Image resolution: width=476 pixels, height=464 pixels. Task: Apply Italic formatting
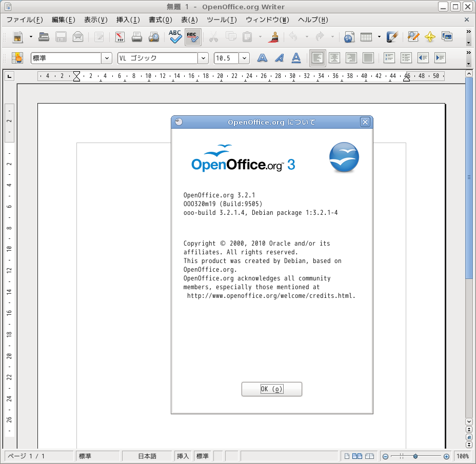pos(279,58)
